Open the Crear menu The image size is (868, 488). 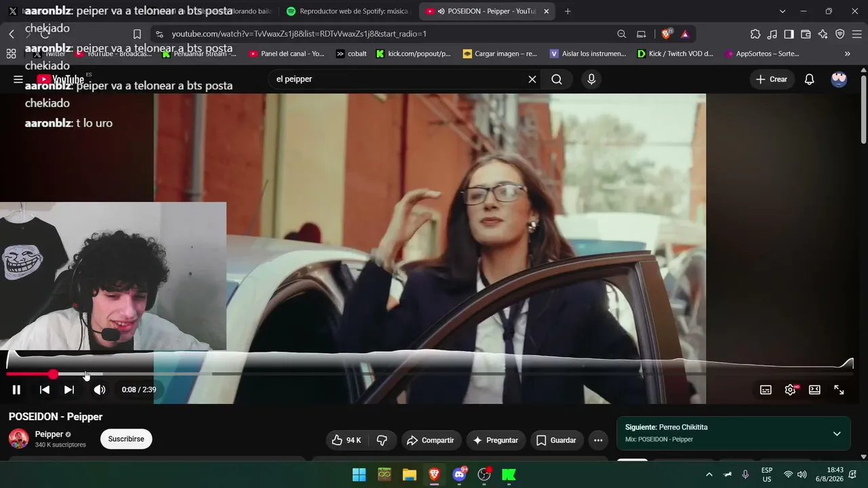(772, 79)
